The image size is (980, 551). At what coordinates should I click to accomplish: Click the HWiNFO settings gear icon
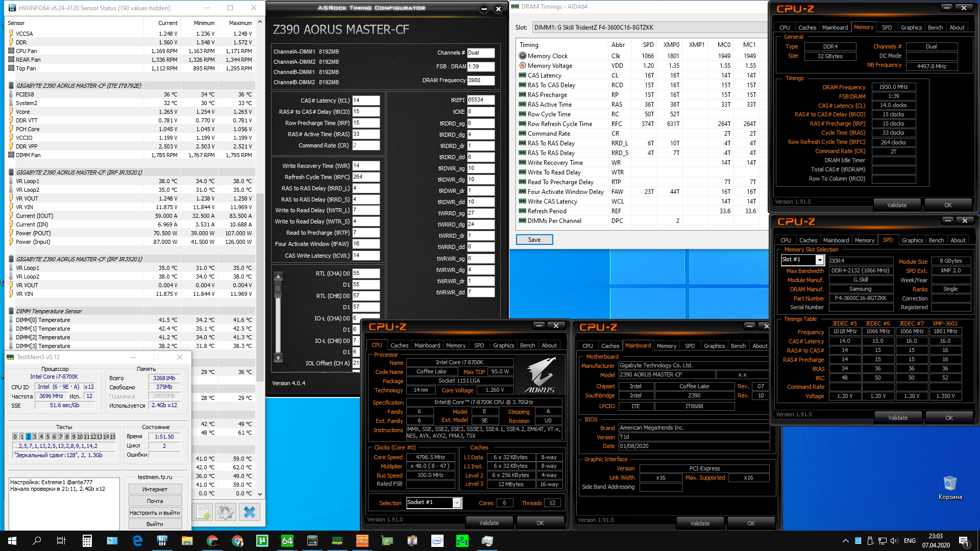coord(226,512)
